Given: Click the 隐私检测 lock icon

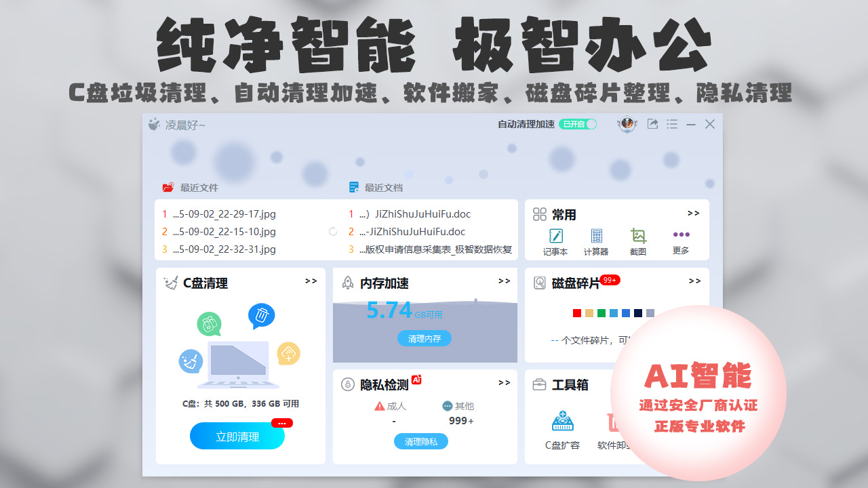Looking at the screenshot, I should pyautogui.click(x=346, y=382).
